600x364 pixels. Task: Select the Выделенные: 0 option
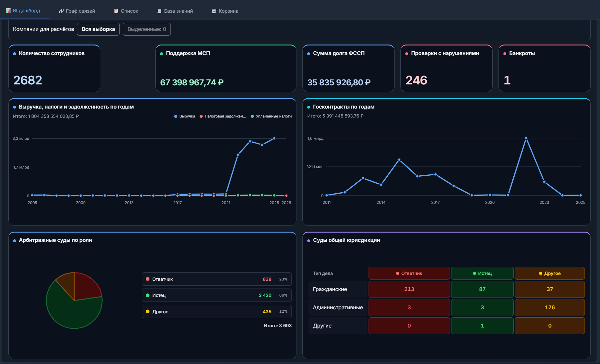(147, 29)
